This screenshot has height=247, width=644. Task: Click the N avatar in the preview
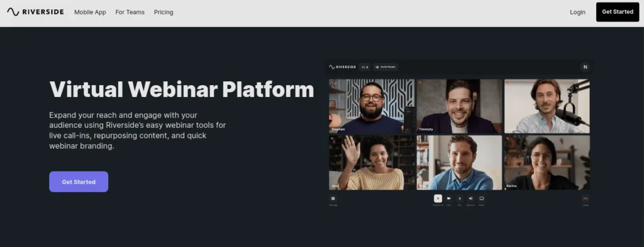[586, 67]
